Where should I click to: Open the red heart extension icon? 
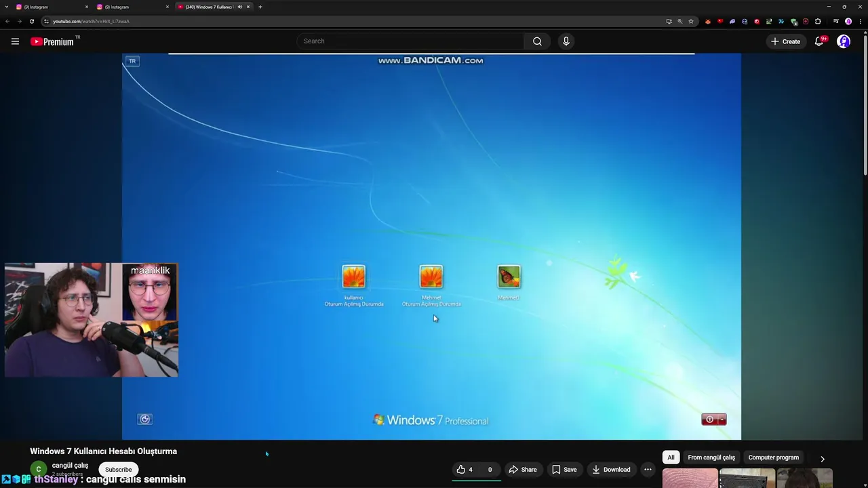[720, 21]
